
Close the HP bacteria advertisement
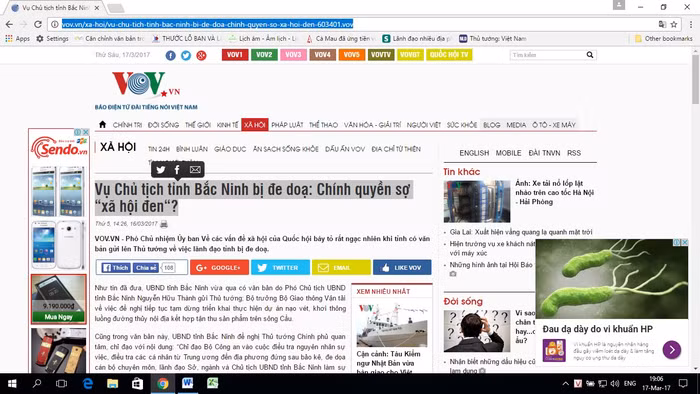684,242
